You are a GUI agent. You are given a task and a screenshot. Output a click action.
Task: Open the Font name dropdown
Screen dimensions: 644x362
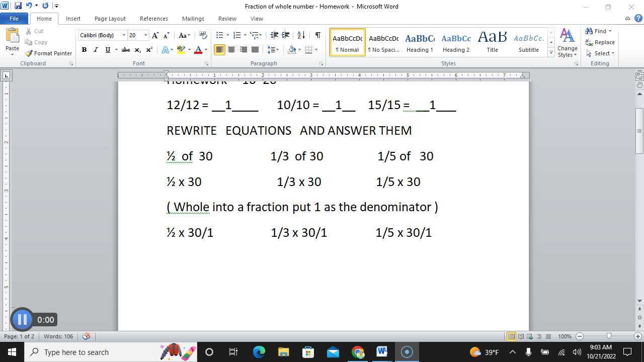pos(123,35)
